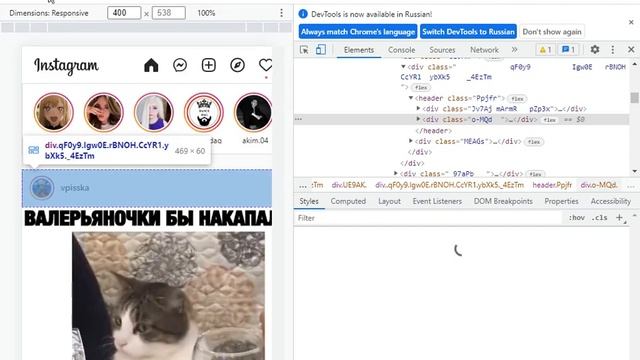Open first story with anime avatar
This screenshot has height=360, width=640.
coord(54,112)
